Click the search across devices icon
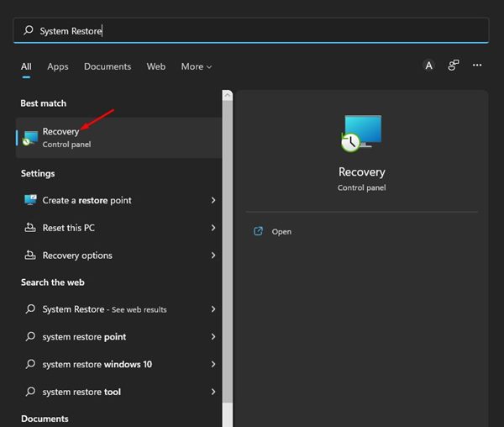This screenshot has height=427, width=504. tap(454, 66)
